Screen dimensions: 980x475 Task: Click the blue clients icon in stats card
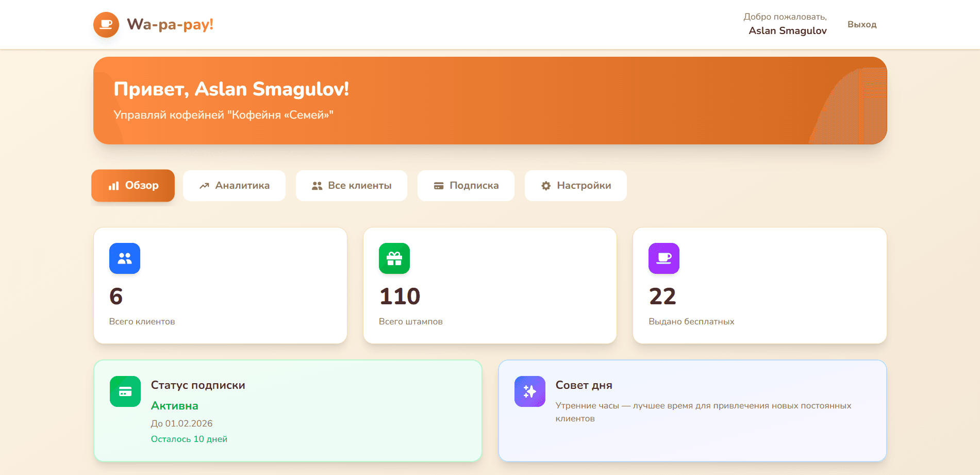(x=125, y=258)
